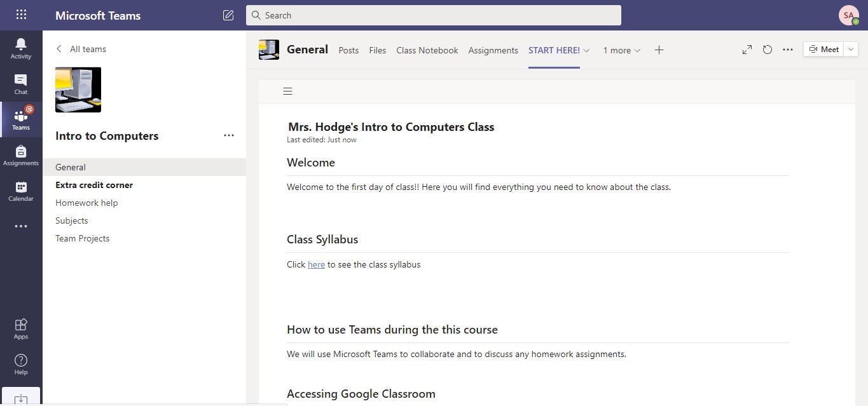The height and width of the screenshot is (406, 868).
Task: Switch to the Posts tab
Action: pyautogui.click(x=348, y=50)
